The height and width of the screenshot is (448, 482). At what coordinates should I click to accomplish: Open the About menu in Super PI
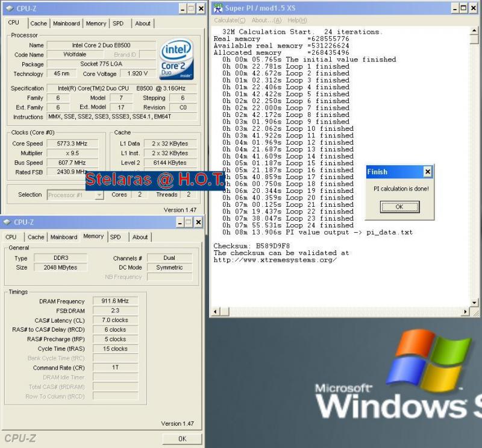point(266,21)
